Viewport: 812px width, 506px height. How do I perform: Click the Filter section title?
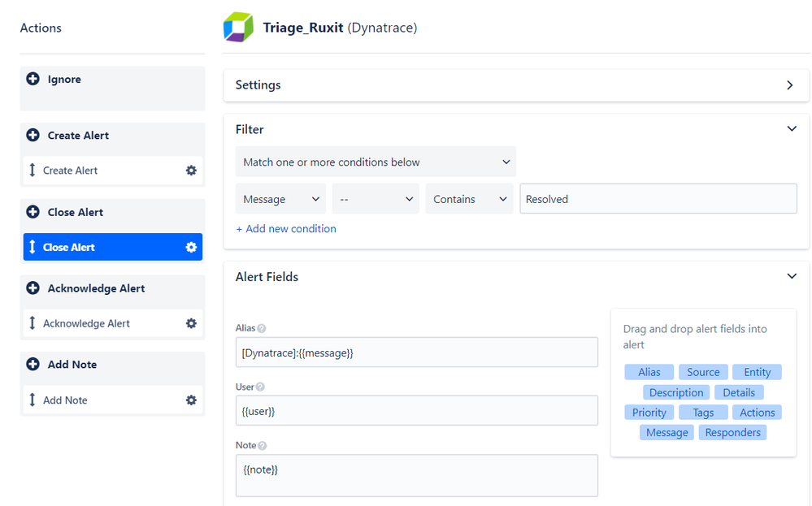pyautogui.click(x=250, y=129)
